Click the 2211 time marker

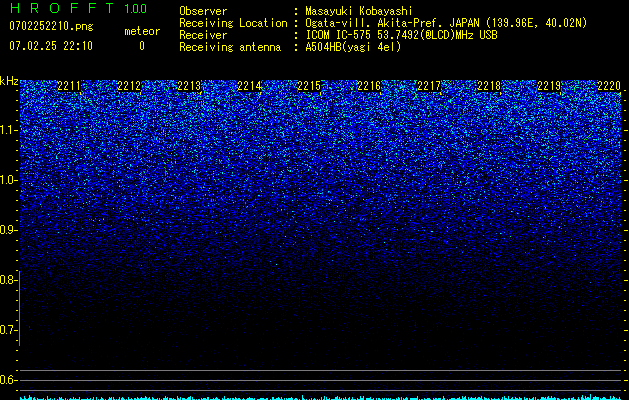click(69, 86)
